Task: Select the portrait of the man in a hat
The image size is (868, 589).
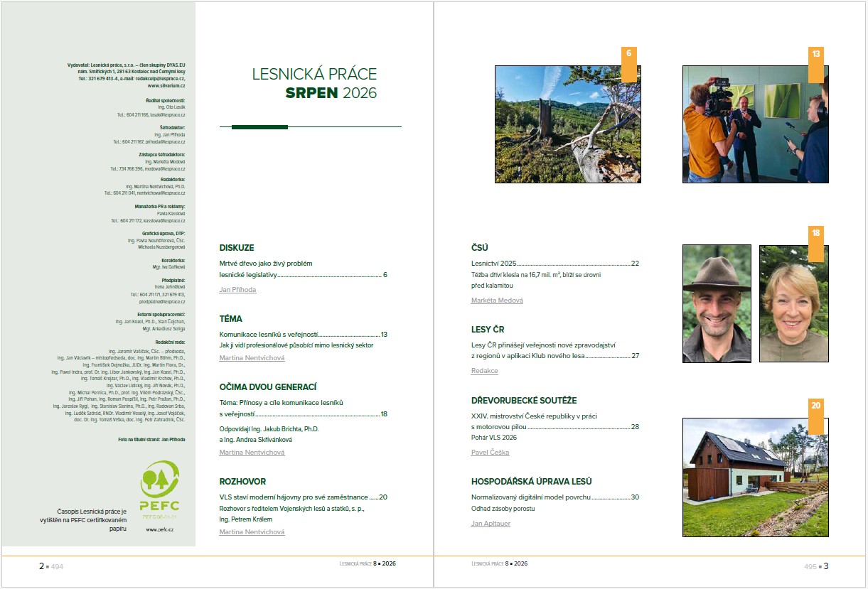Action: click(717, 303)
